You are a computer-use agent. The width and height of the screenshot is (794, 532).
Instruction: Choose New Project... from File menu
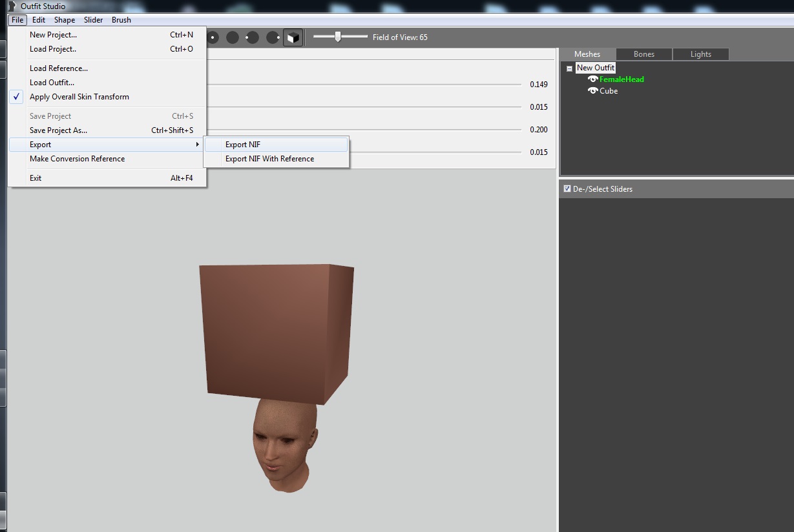[107, 35]
